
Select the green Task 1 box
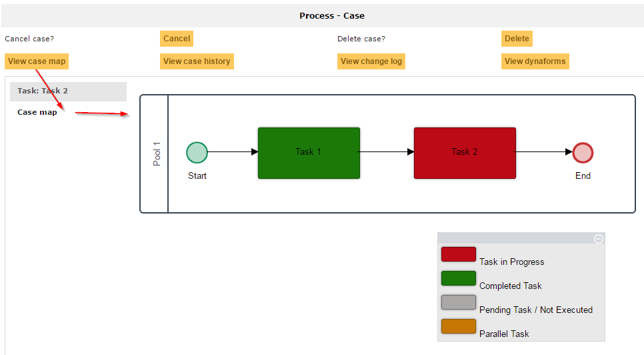309,153
